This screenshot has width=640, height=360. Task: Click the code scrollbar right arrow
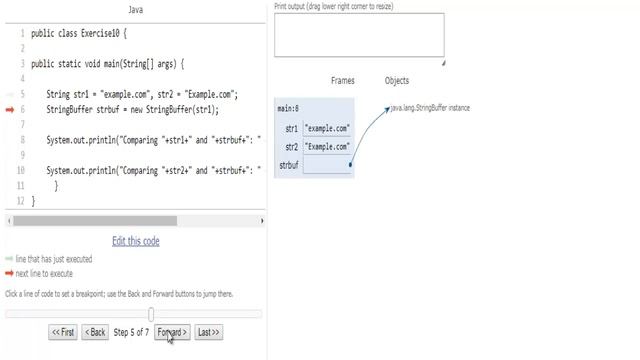click(262, 221)
